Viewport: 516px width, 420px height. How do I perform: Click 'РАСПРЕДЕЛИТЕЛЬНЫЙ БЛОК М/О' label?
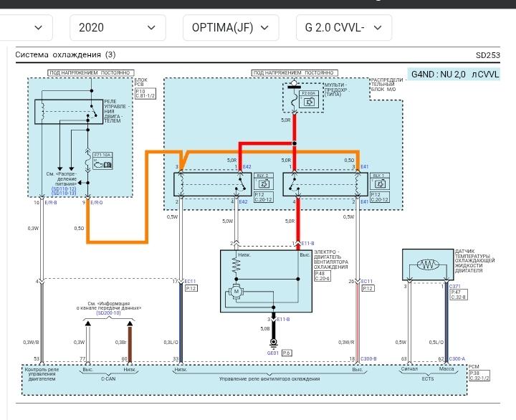click(387, 85)
